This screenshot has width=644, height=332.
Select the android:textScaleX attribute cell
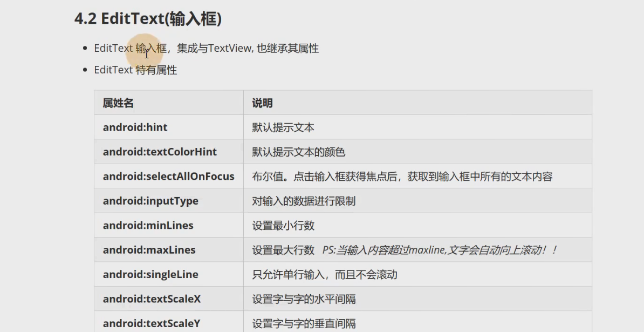[x=152, y=299]
